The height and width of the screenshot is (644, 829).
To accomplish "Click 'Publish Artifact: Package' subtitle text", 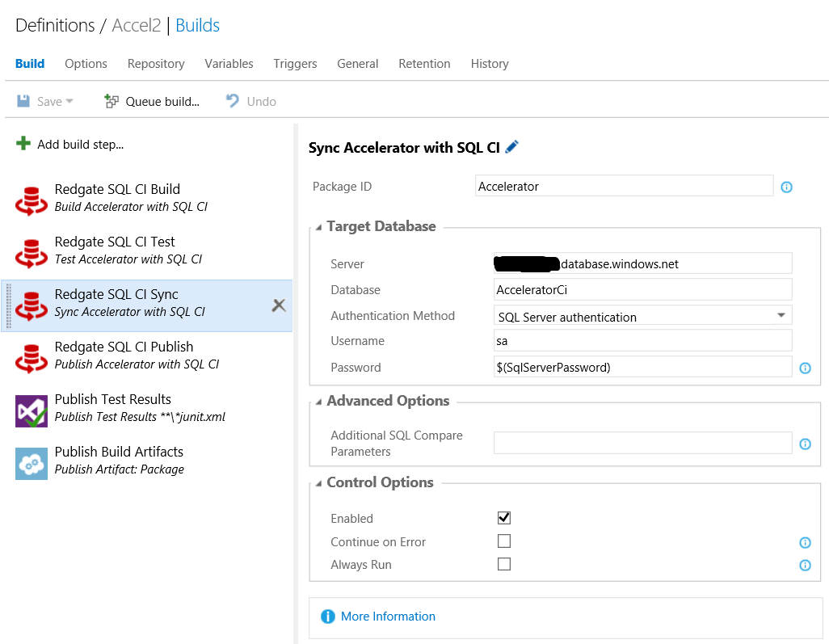I will click(x=120, y=469).
